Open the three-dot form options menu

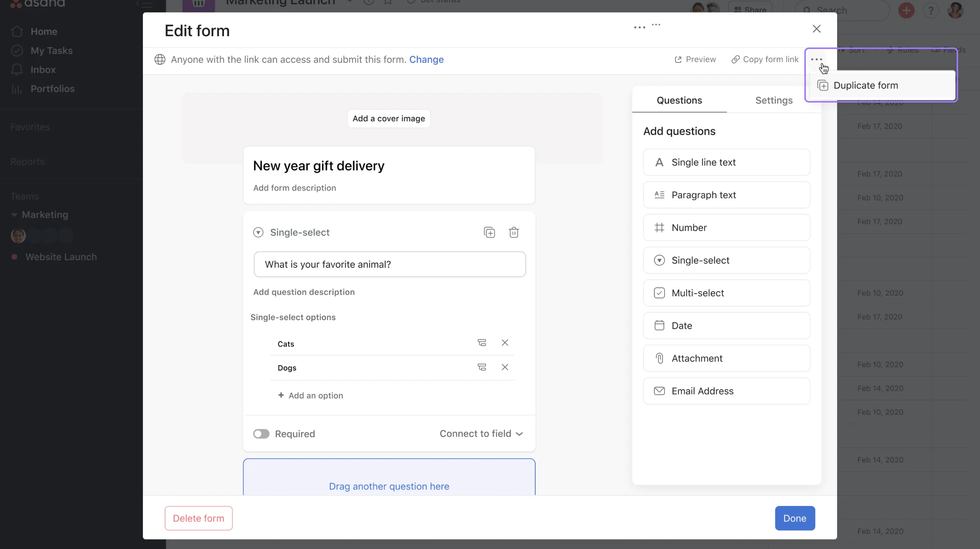pos(816,59)
